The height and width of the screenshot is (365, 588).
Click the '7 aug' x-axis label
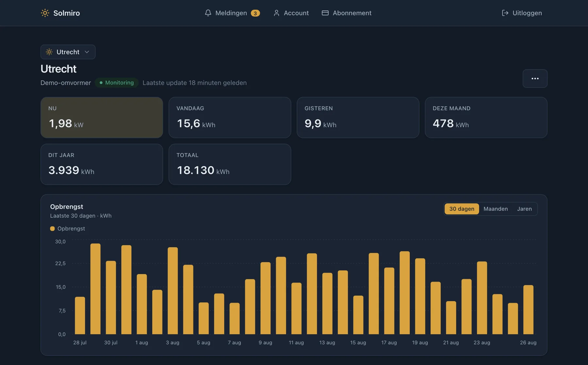click(234, 342)
